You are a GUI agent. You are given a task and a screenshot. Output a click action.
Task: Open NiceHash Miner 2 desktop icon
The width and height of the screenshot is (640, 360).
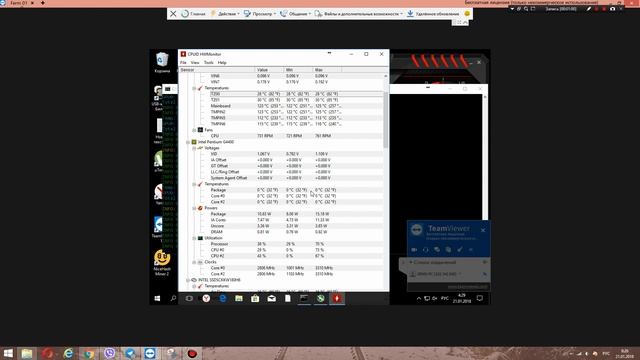162,263
